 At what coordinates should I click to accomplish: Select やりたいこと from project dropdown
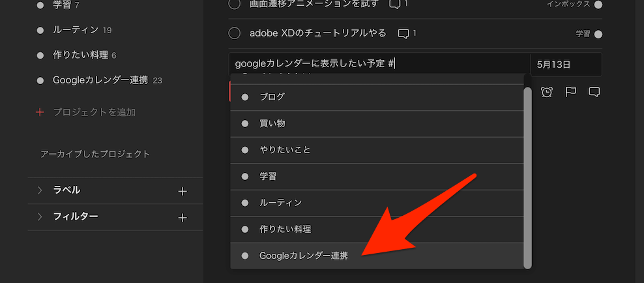[377, 150]
